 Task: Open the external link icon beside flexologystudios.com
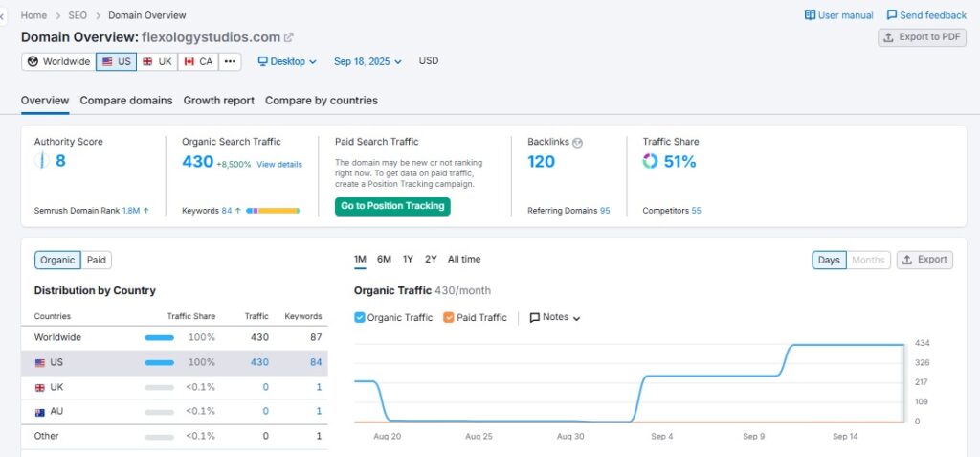coord(288,37)
